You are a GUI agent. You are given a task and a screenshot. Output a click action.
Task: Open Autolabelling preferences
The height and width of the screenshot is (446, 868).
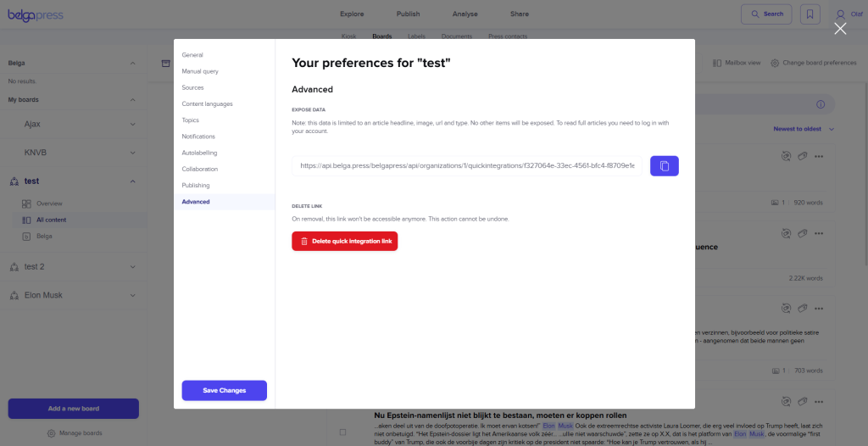tap(199, 153)
